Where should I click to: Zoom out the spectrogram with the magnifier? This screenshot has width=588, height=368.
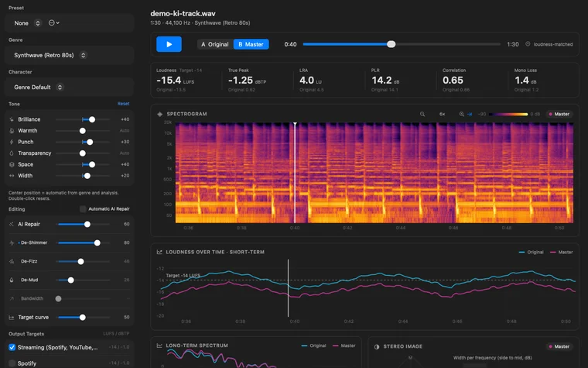(422, 114)
